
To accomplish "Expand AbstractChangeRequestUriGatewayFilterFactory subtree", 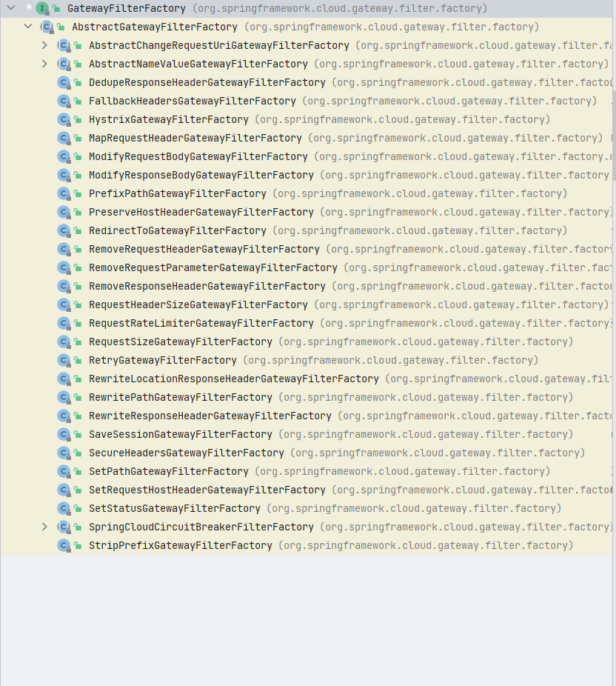I will (44, 45).
